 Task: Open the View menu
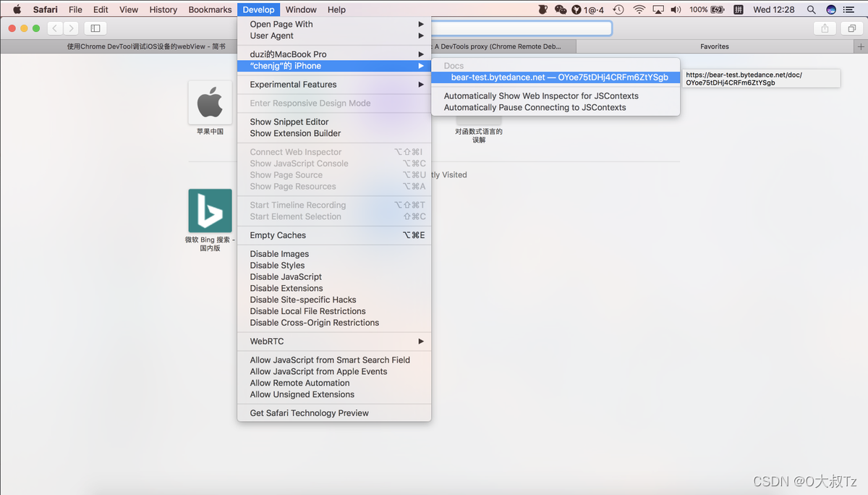pos(129,9)
